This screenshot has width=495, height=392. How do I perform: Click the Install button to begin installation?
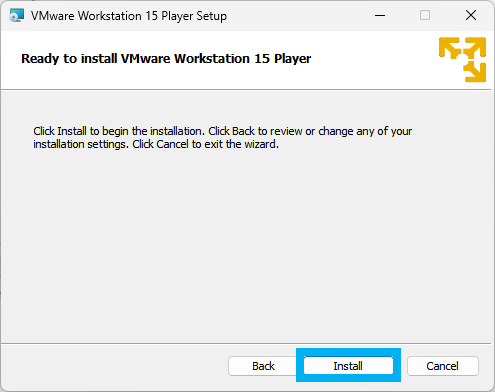(x=348, y=366)
